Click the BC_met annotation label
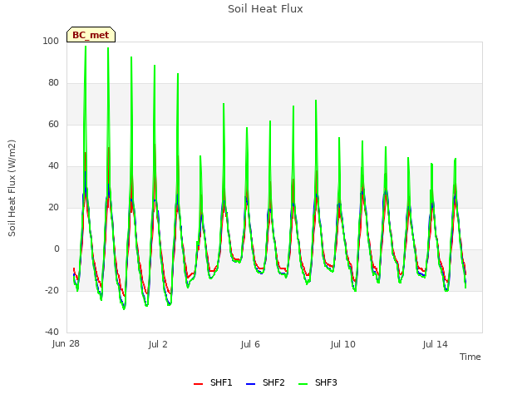Image resolution: width=532 pixels, height=399 pixels. pos(91,35)
